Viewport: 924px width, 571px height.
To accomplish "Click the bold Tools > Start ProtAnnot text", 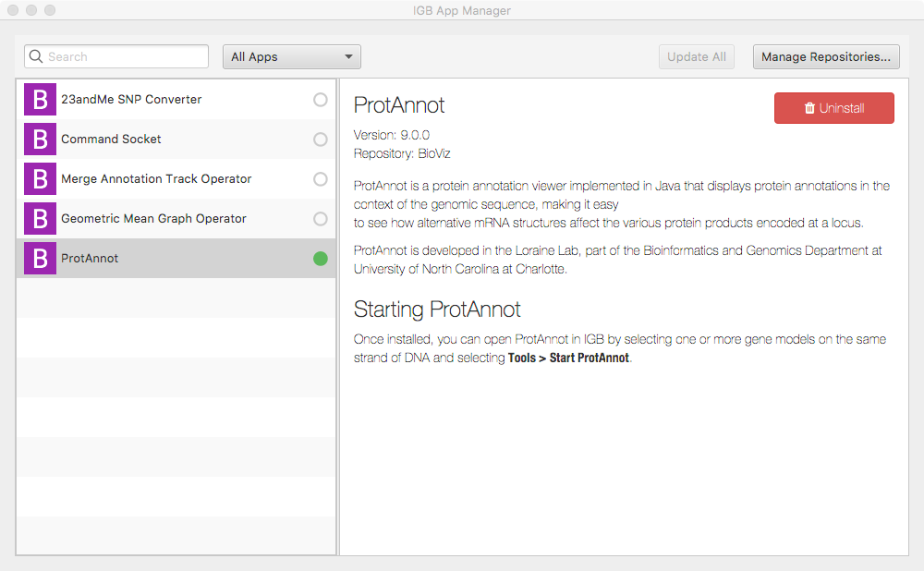I will click(568, 358).
